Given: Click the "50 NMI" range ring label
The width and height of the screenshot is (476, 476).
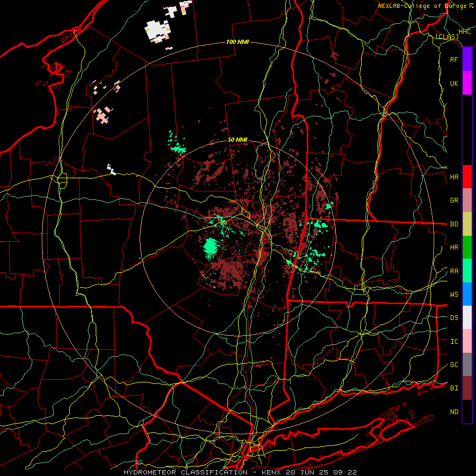Looking at the screenshot, I should click(x=237, y=140).
